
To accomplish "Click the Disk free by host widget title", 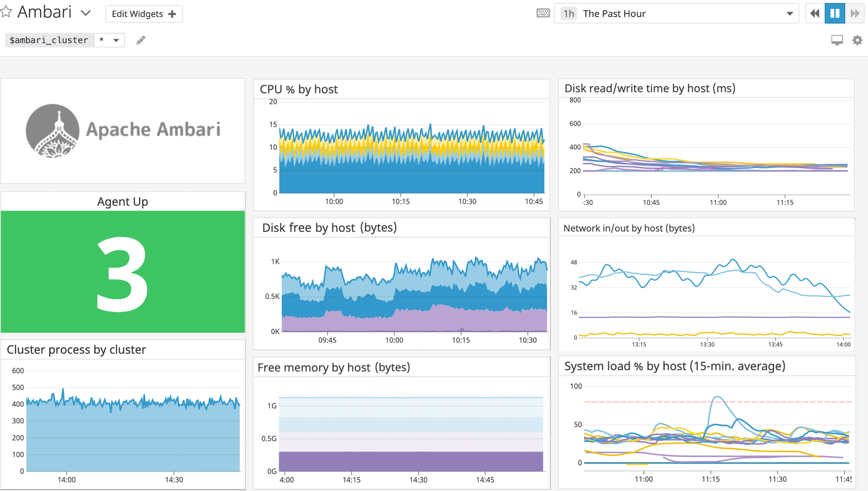I will pyautogui.click(x=328, y=228).
